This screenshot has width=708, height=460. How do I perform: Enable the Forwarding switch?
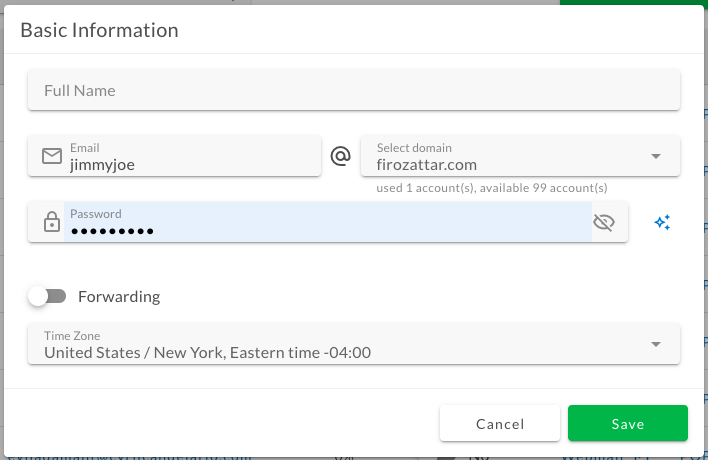47,296
